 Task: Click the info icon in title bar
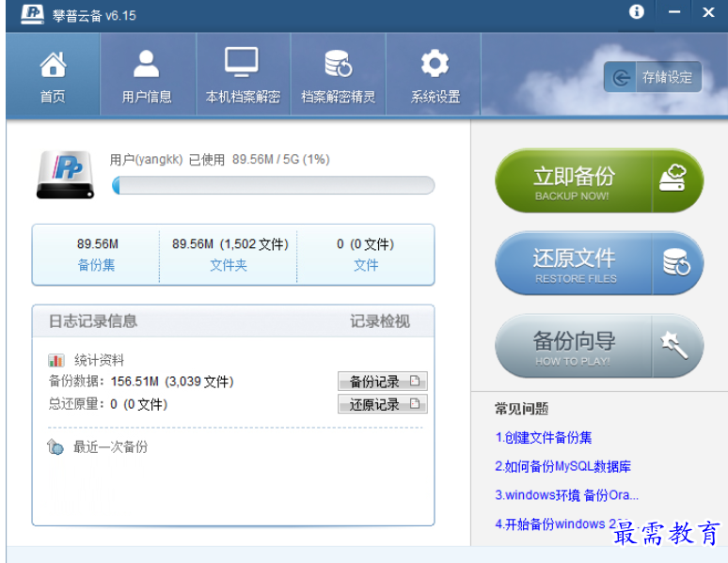click(x=637, y=11)
